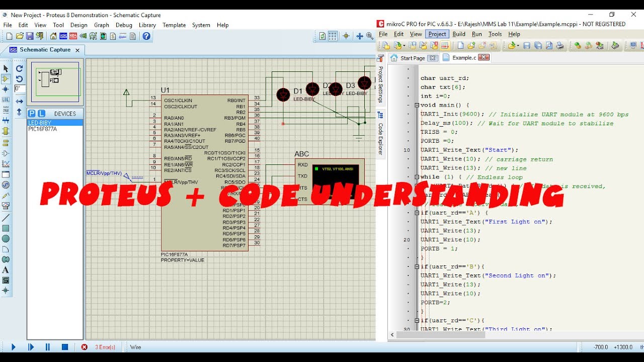Select the Generator Mode tool
The image size is (644, 362).
coord(6,185)
